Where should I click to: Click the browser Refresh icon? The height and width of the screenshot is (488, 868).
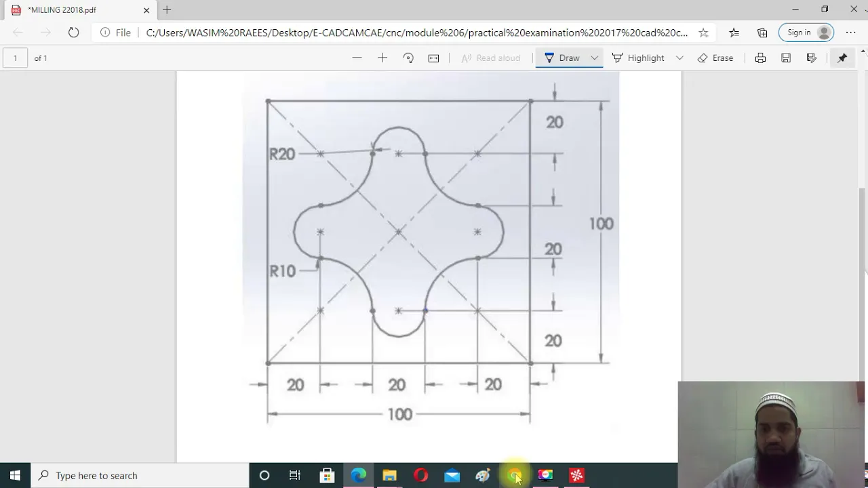(x=73, y=33)
